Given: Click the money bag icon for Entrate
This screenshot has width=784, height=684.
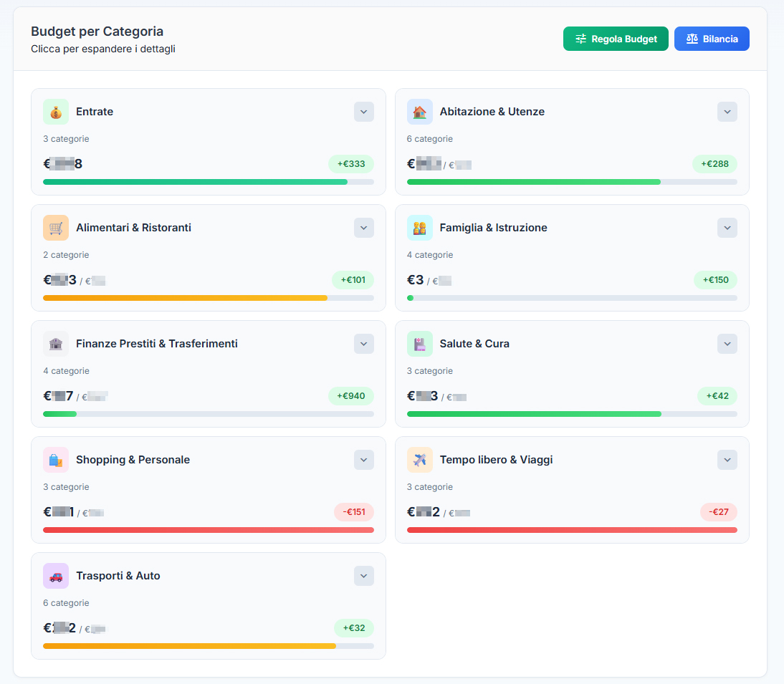Looking at the screenshot, I should click(56, 112).
